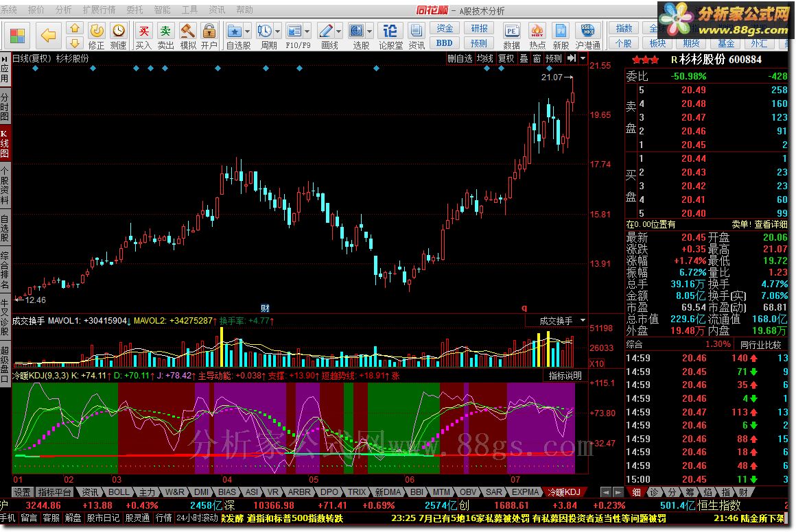Viewport: 796px width, 532px height.
Task: Click the 热点 flame icon
Action: pos(537,31)
